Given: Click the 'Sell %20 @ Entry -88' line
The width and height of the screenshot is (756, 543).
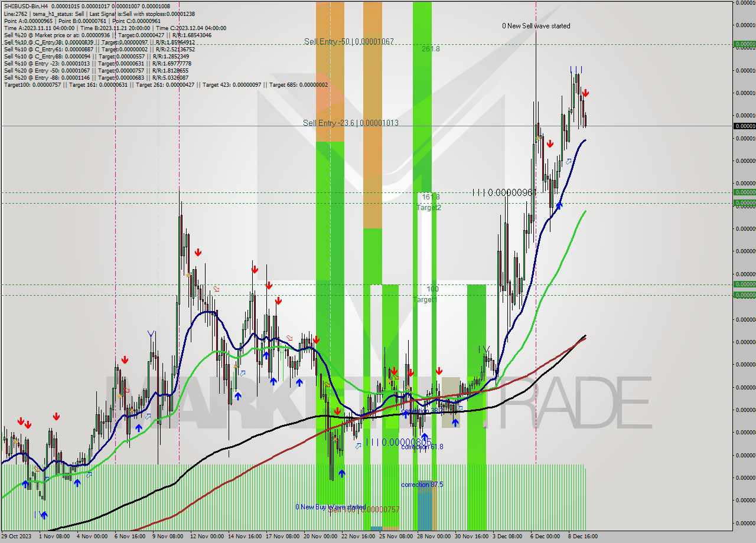Looking at the screenshot, I should pos(96,77).
